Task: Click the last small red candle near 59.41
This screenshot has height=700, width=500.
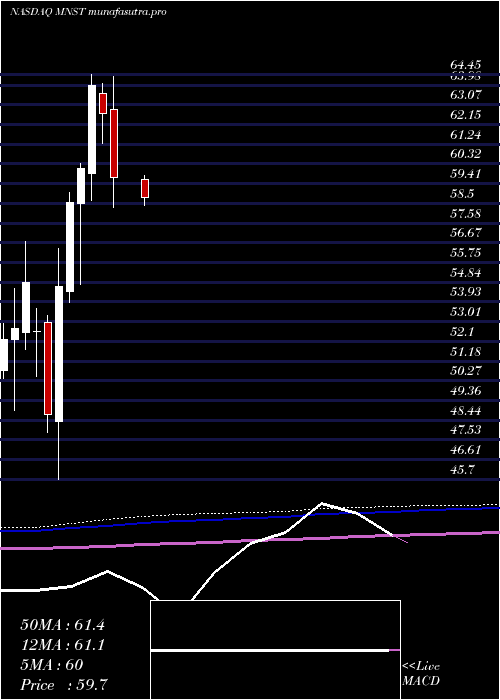Action: pyautogui.click(x=145, y=188)
